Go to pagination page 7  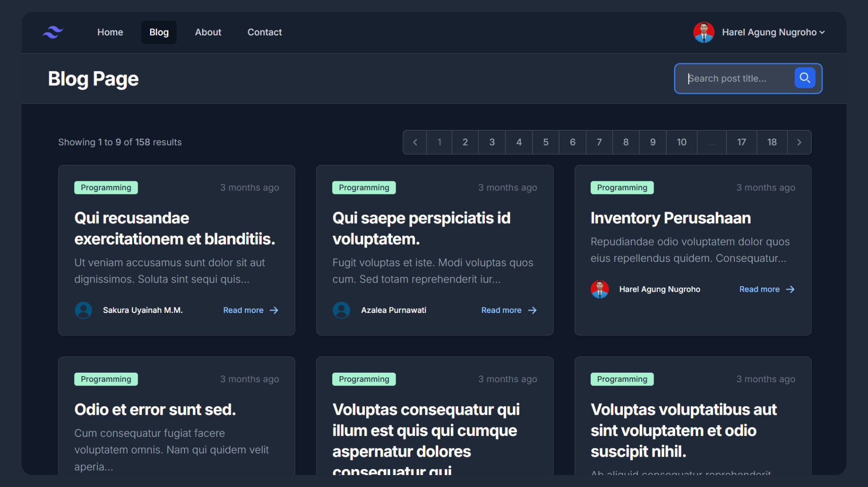click(x=599, y=142)
